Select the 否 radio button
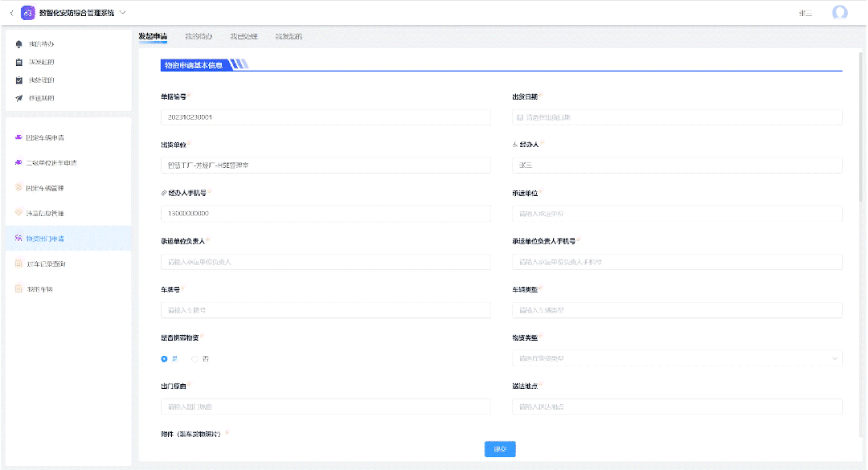The image size is (868, 470). pyautogui.click(x=194, y=359)
